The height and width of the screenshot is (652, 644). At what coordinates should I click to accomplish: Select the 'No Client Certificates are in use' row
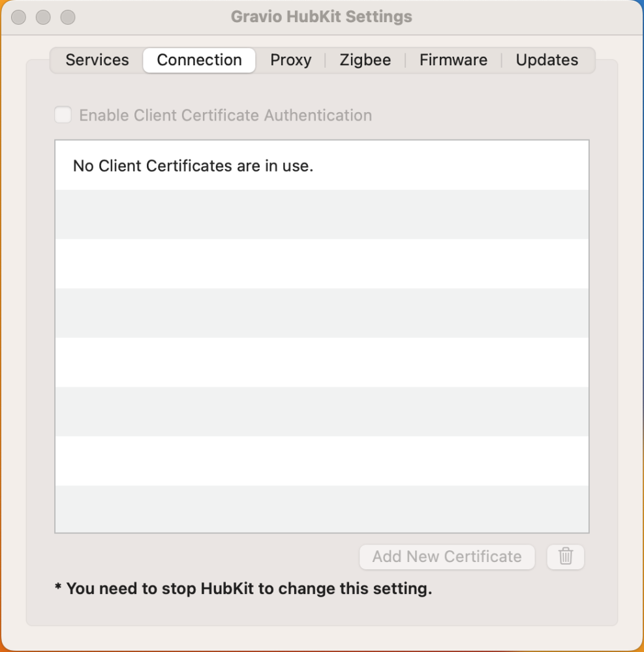pos(322,166)
